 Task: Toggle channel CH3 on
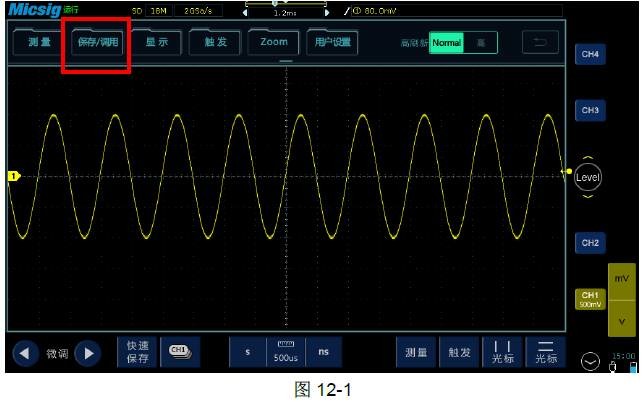pyautogui.click(x=587, y=110)
